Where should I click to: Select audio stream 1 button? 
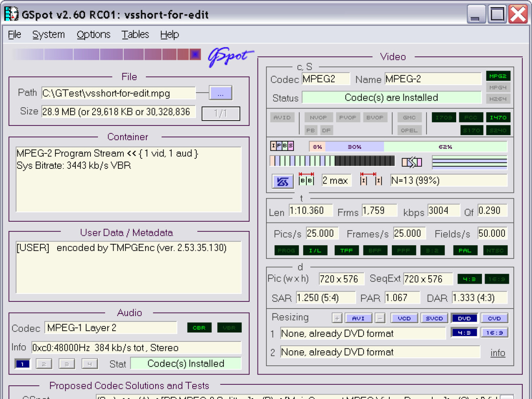pyautogui.click(x=23, y=364)
